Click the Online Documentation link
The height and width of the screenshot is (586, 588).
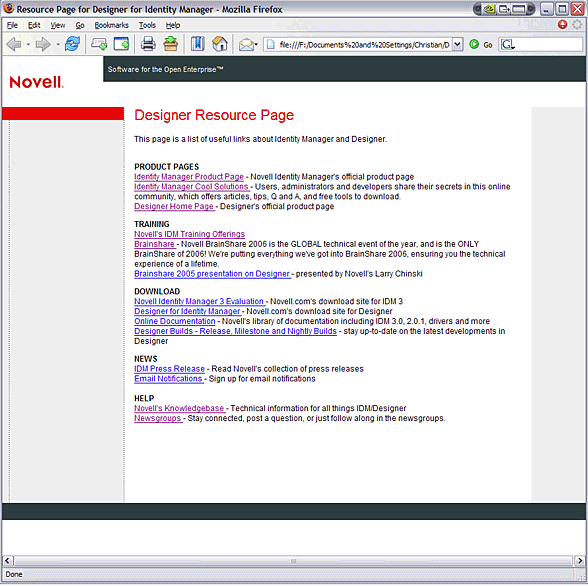[x=175, y=321]
